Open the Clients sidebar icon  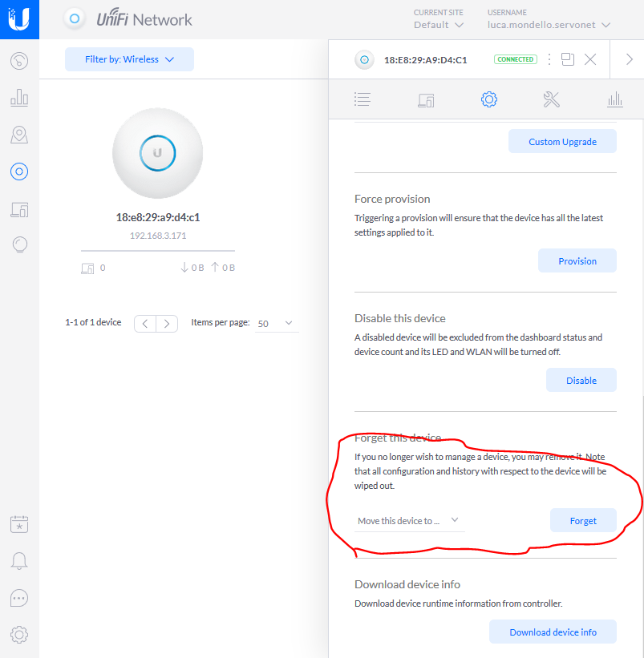[19, 209]
